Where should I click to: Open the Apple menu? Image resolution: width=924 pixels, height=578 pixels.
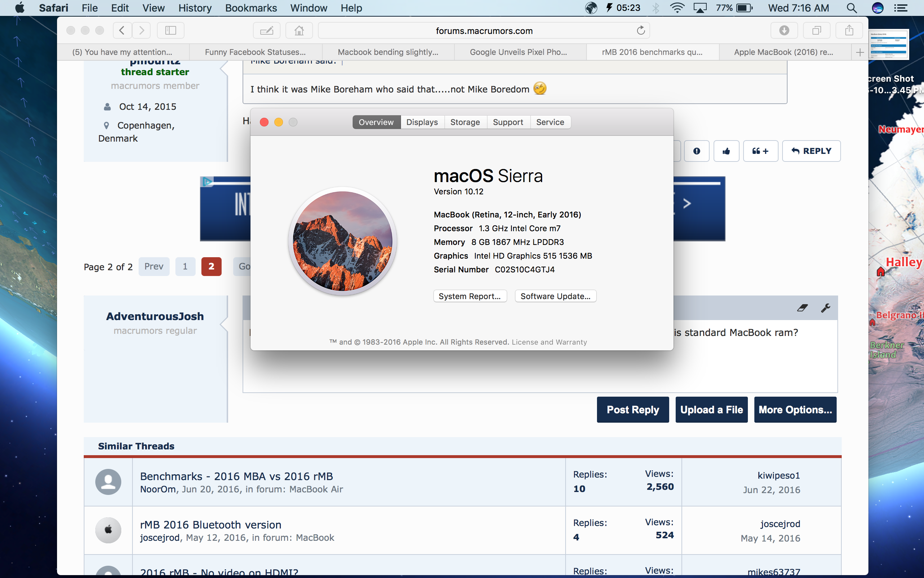click(19, 8)
